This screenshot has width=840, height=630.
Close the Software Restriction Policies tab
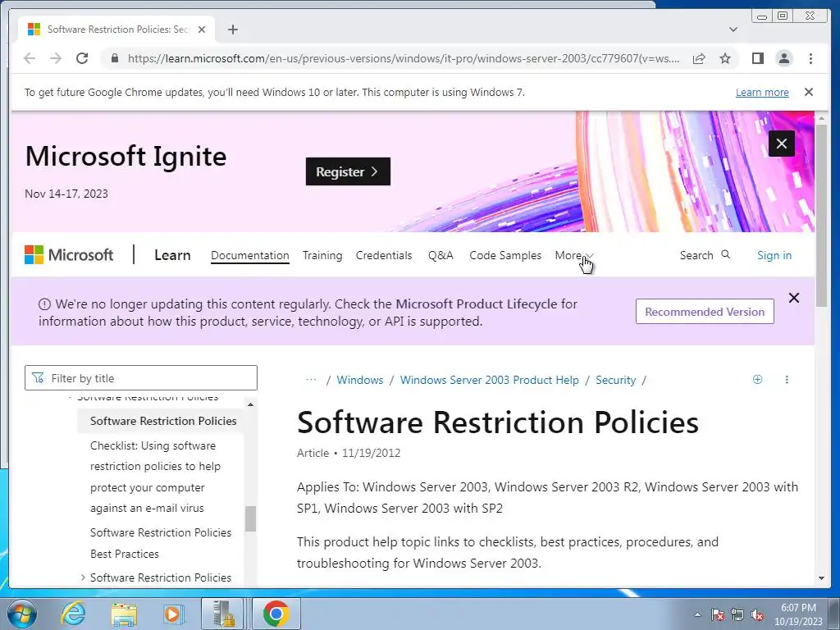coord(202,30)
